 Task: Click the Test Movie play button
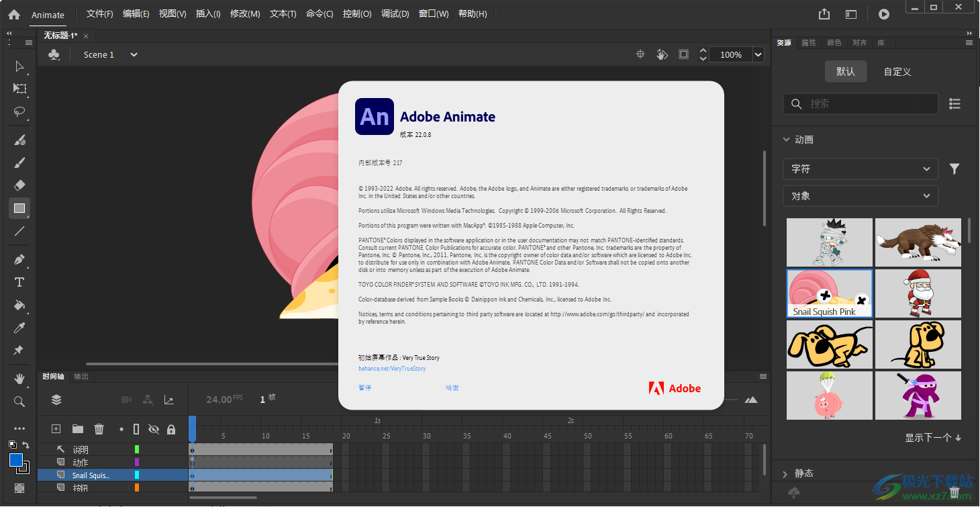coord(884,14)
